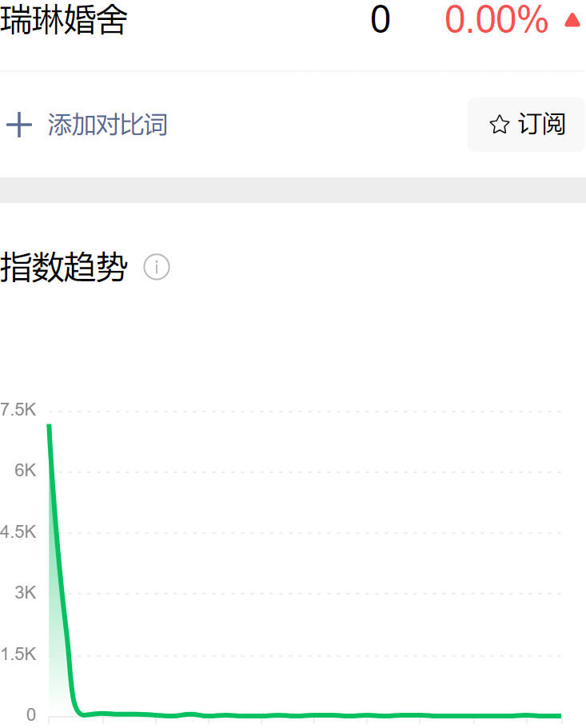Image resolution: width=586 pixels, height=728 pixels.
Task: Click the 3K axis label
Action: point(25,592)
